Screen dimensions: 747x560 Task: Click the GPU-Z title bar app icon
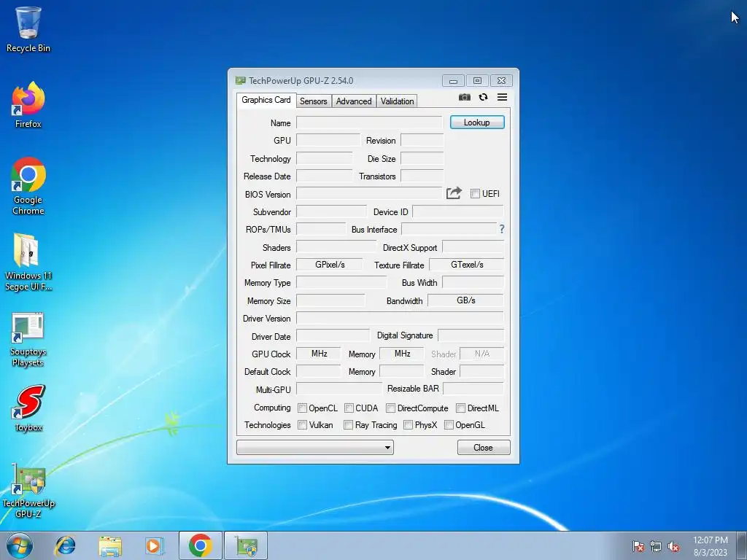pos(241,80)
